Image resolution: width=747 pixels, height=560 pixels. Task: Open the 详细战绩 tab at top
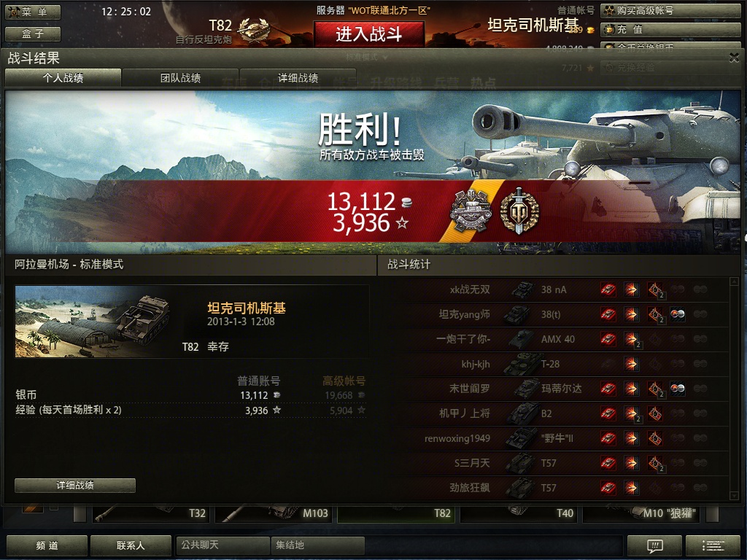(298, 77)
